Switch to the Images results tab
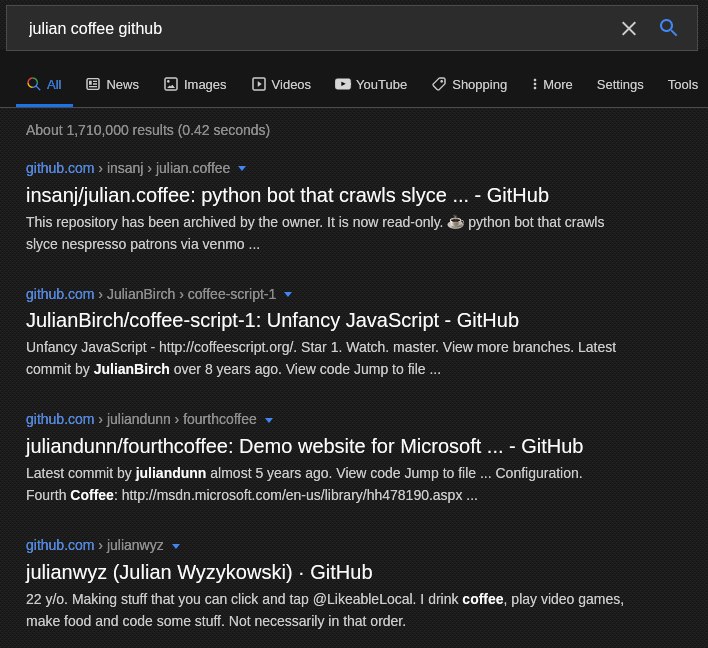Viewport: 708px width, 648px height. click(195, 84)
